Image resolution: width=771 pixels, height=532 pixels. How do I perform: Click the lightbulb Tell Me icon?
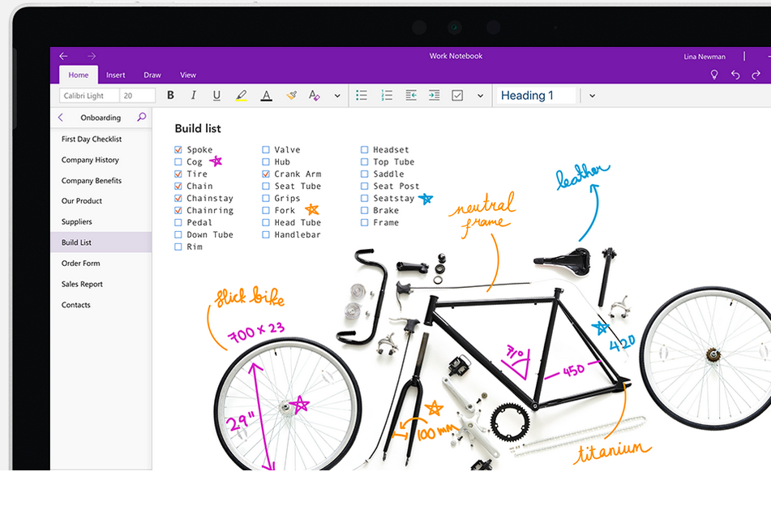[714, 75]
